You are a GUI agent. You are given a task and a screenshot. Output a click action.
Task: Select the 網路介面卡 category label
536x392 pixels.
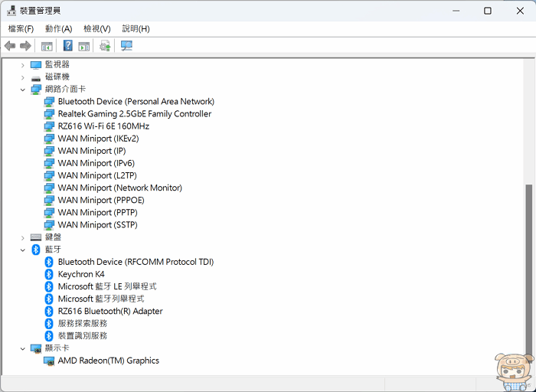65,90
